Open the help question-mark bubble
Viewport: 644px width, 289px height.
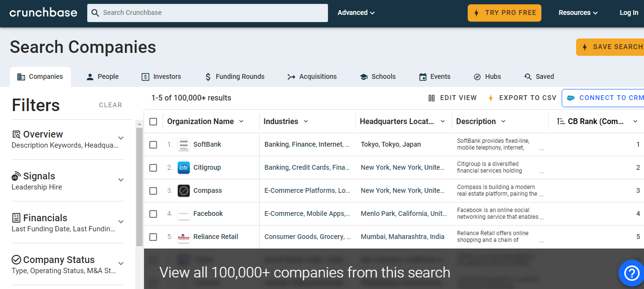click(x=631, y=273)
